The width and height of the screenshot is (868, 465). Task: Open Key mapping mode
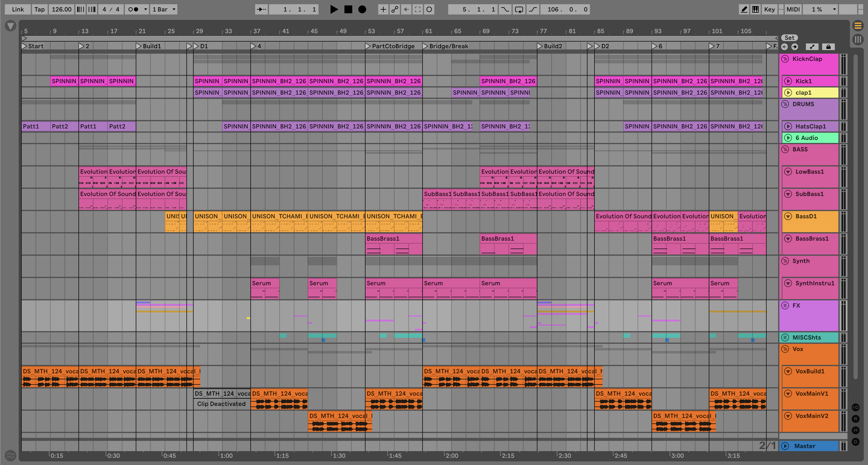(x=769, y=9)
